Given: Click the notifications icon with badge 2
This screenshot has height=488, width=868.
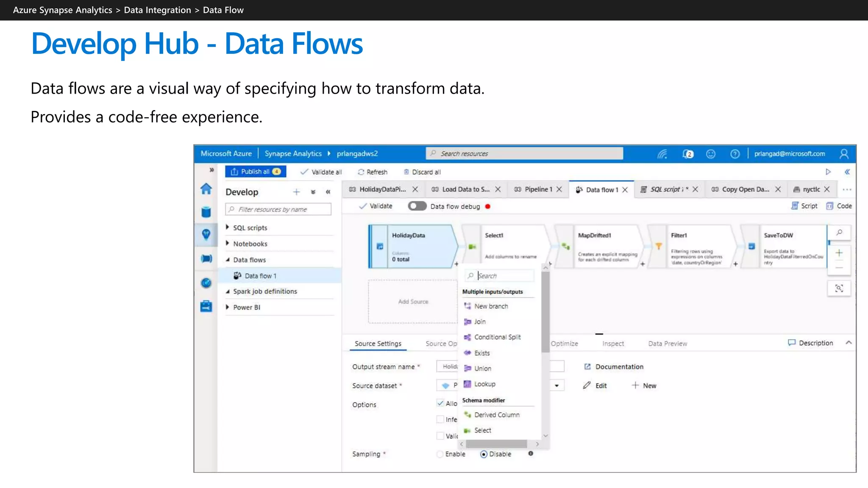Looking at the screenshot, I should click(688, 154).
